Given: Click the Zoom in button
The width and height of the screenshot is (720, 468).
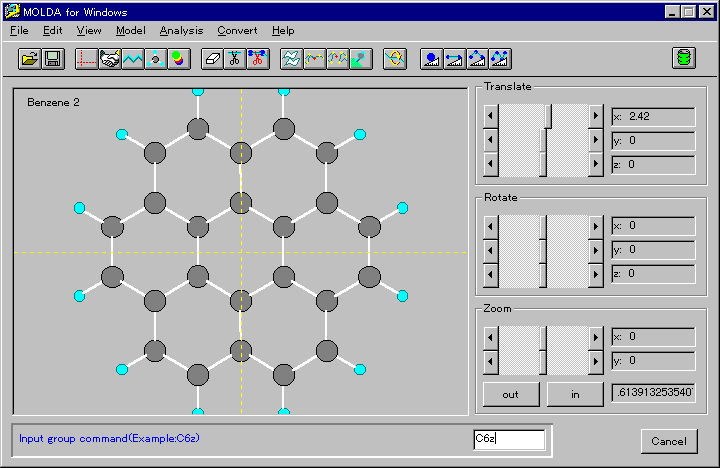Looking at the screenshot, I should (575, 394).
